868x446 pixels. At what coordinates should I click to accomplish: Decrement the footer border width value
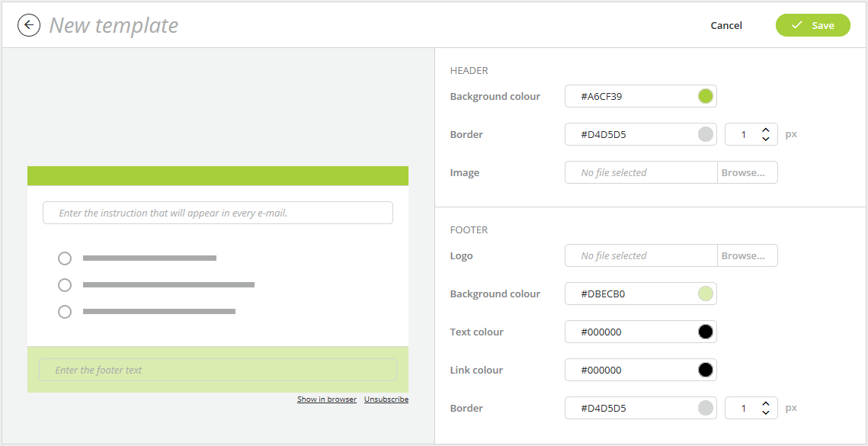[766, 412]
